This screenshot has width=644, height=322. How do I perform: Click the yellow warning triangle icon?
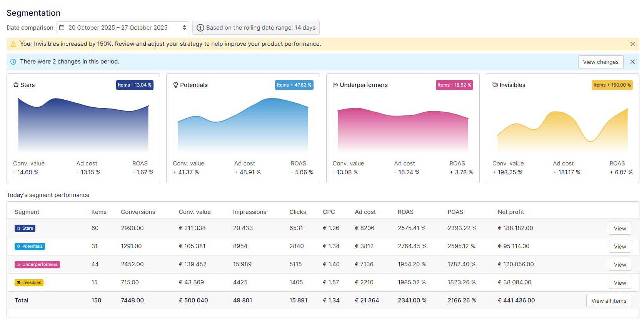[13, 44]
